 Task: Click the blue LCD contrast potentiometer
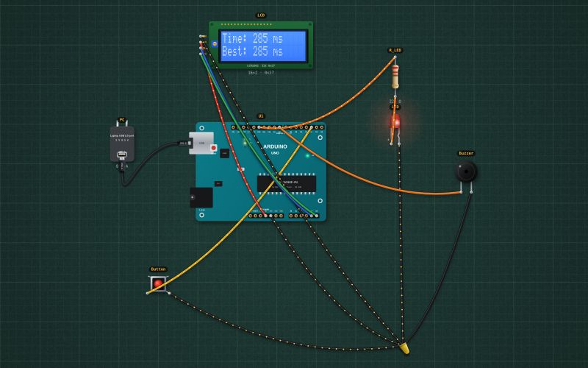pyautogui.click(x=215, y=43)
